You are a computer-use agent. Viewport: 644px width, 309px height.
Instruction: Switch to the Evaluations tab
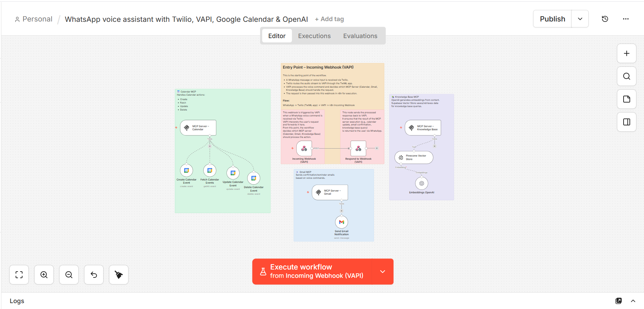pos(360,36)
